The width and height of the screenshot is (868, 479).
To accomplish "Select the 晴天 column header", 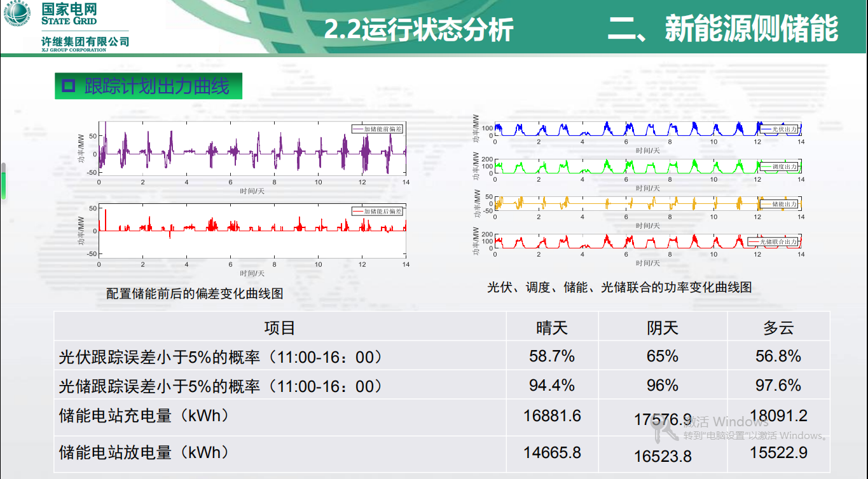I will (x=551, y=327).
